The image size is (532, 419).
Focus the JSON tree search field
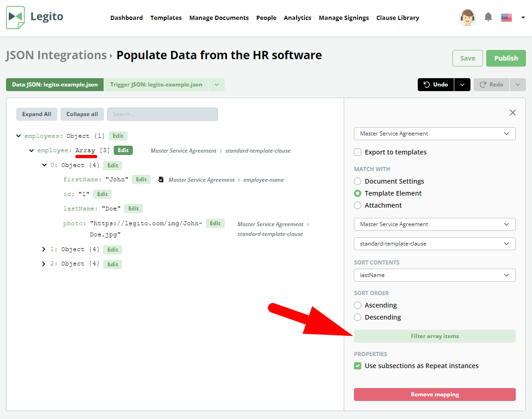tap(162, 114)
